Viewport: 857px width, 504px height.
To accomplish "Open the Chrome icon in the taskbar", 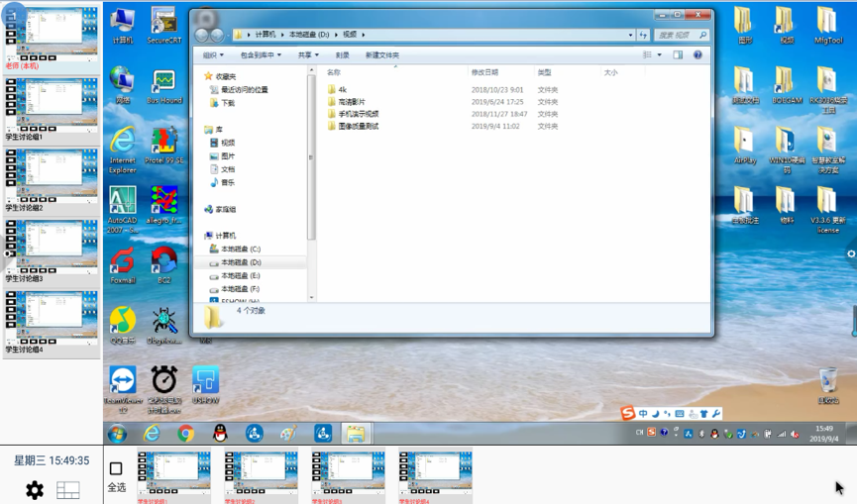I will 185,434.
